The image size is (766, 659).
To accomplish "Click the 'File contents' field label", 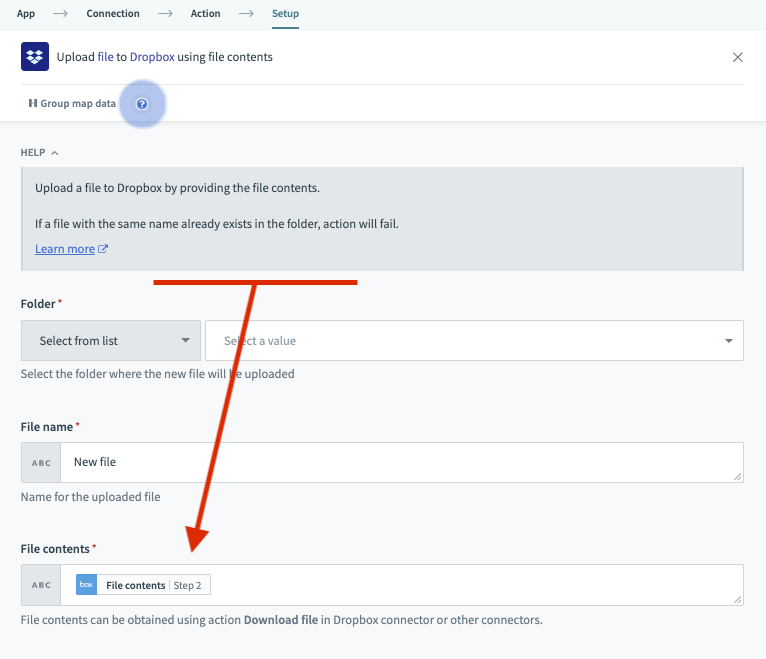I will 55,549.
